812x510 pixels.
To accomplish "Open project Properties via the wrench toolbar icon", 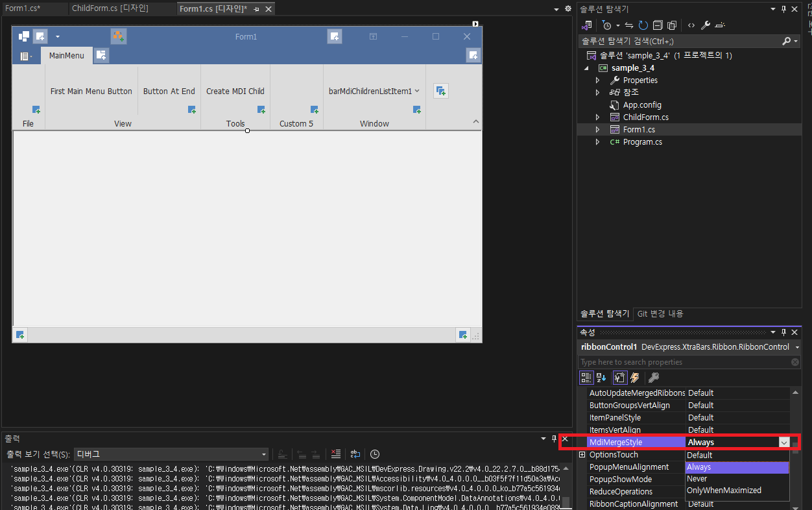I will point(706,25).
